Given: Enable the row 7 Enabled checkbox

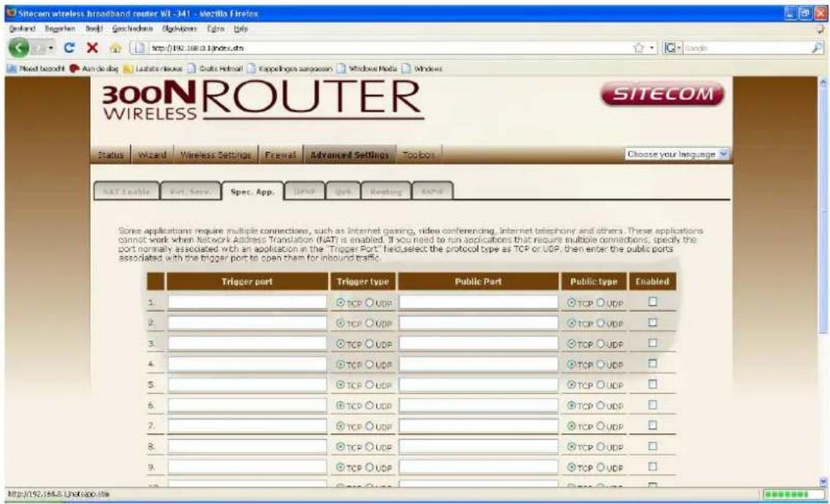Looking at the screenshot, I should click(x=653, y=425).
